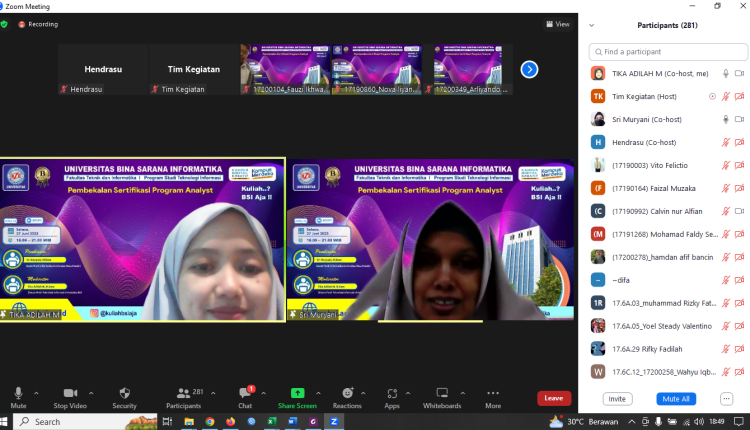Open video options caret next to Stop Video
Image resolution: width=750 pixels, height=430 pixels.
click(91, 393)
